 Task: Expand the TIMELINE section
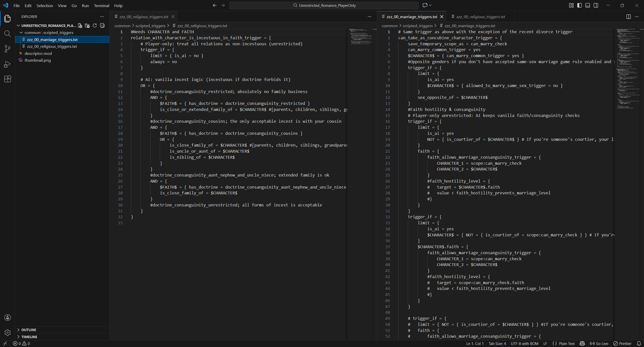29,337
